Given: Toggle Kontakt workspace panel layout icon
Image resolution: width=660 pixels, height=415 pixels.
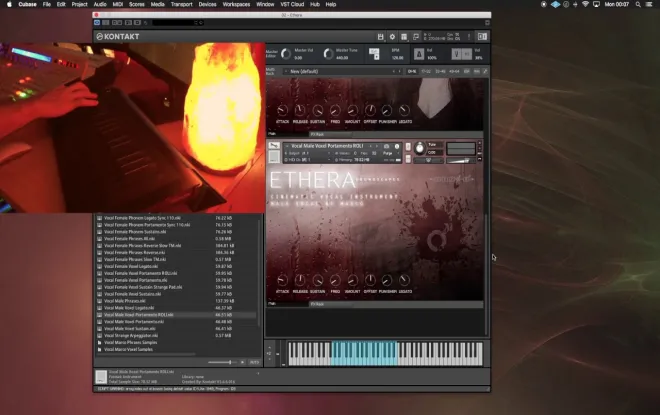Looking at the screenshot, I should pos(404,37).
